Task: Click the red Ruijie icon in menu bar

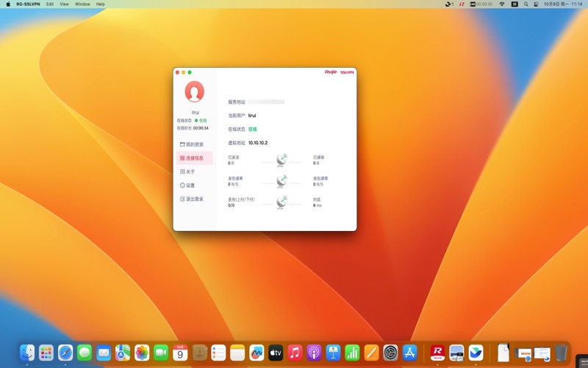Action: [462, 4]
